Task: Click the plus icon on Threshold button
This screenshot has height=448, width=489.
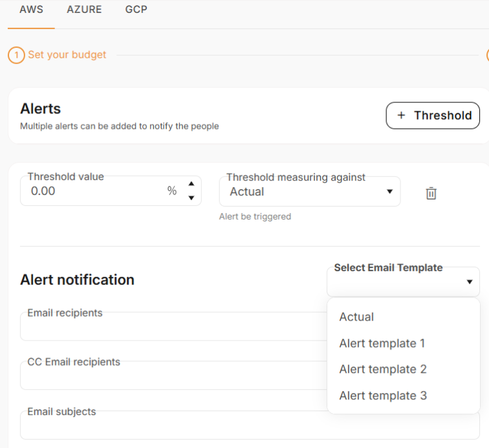Action: click(401, 115)
